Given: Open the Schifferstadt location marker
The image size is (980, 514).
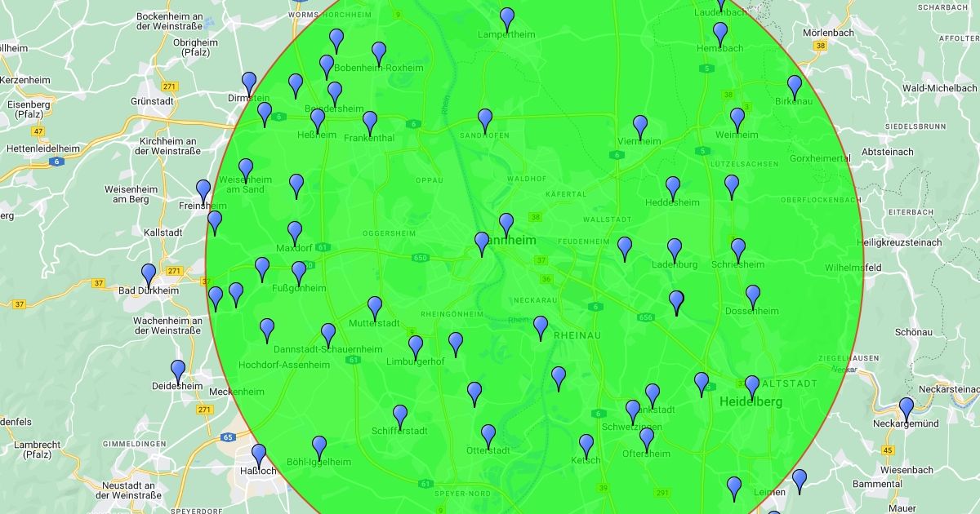Looking at the screenshot, I should point(400,417).
